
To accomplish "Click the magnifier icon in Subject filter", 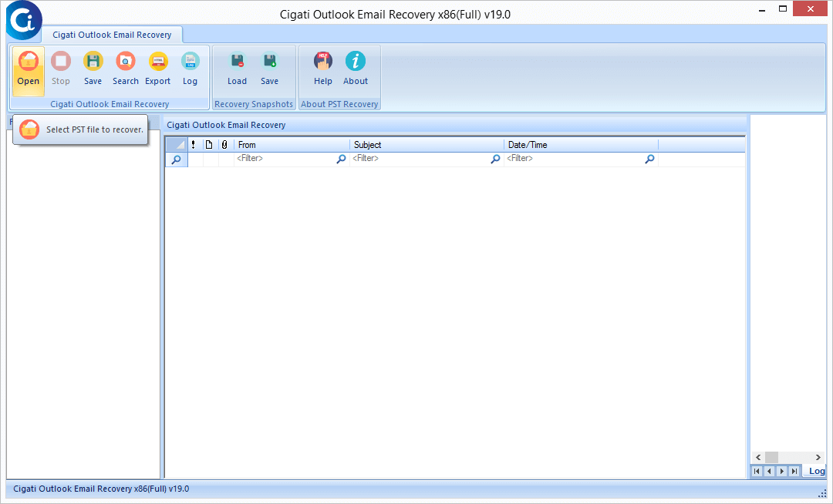I will 495,159.
